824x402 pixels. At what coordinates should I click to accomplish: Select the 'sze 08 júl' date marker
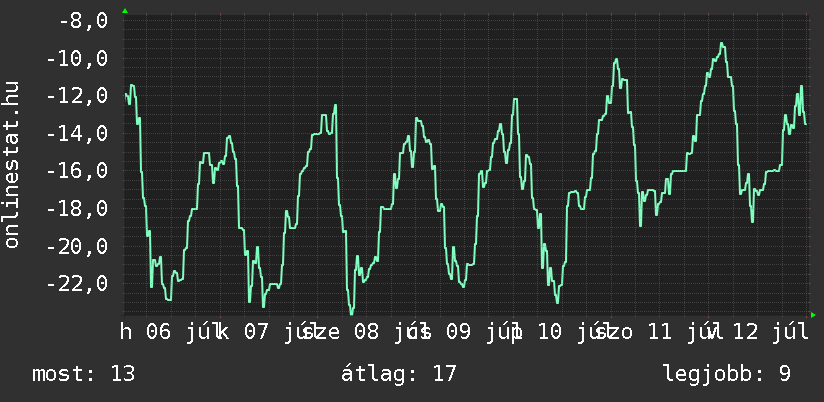[x=366, y=333]
